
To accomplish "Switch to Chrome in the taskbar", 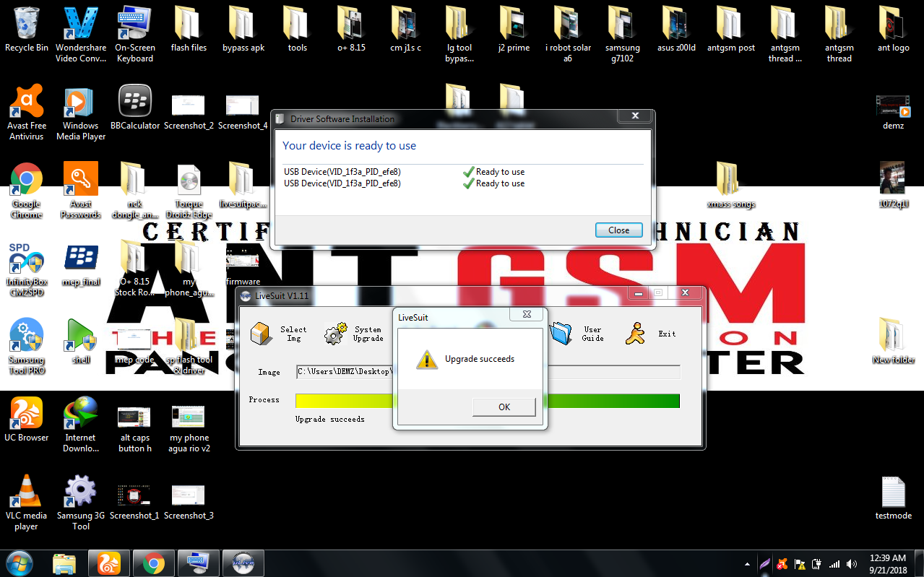I will 153,563.
